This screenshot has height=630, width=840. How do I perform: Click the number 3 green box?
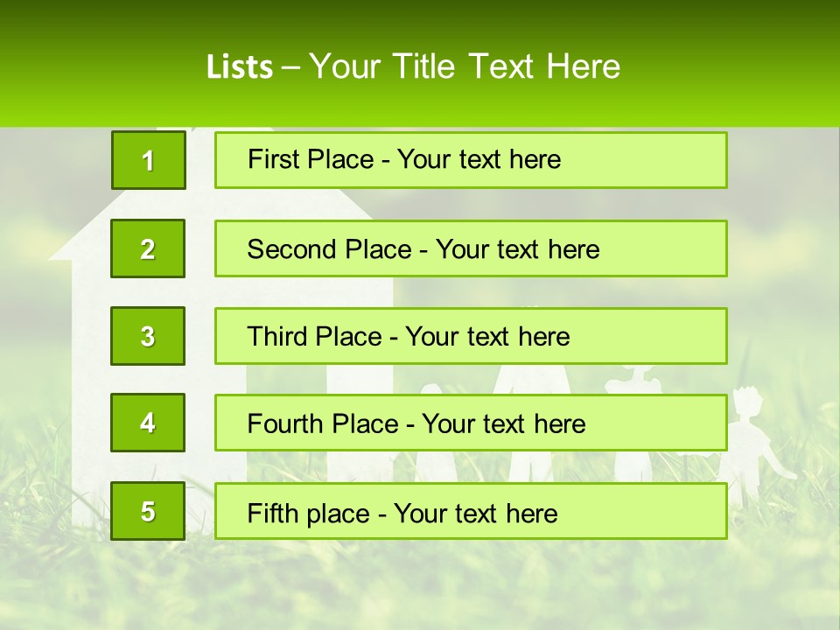[x=148, y=336]
